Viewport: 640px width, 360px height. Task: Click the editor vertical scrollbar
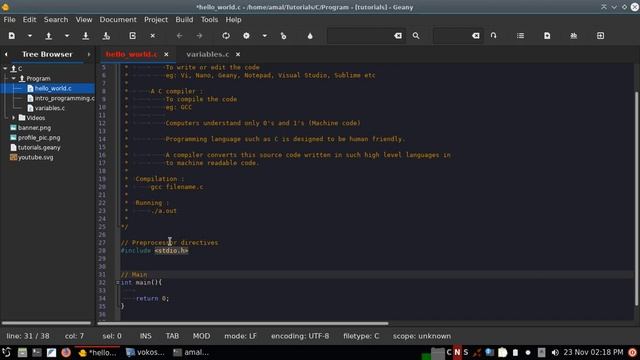[x=636, y=198]
